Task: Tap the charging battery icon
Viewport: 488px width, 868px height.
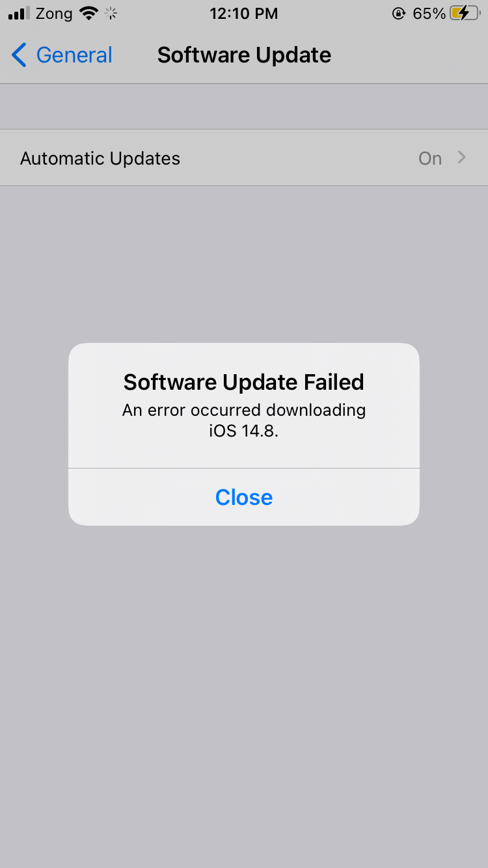Action: pos(465,13)
